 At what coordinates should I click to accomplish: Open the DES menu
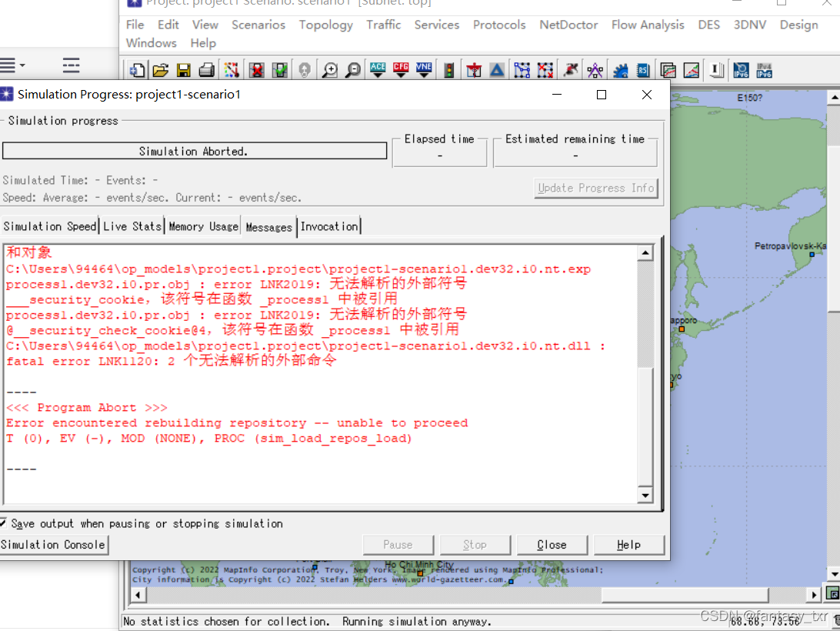[x=708, y=25]
